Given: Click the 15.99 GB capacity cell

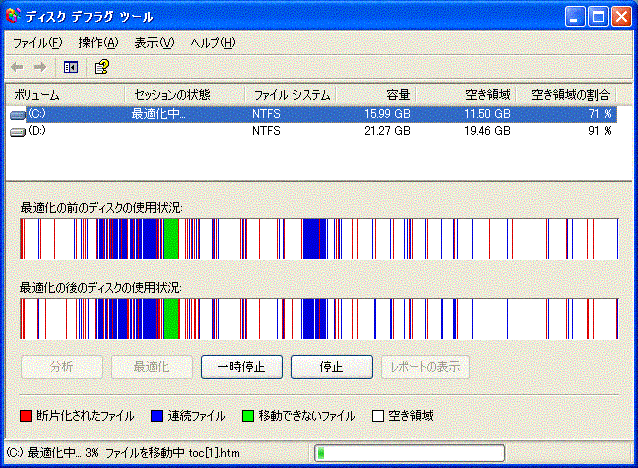Looking at the screenshot, I should (x=387, y=114).
